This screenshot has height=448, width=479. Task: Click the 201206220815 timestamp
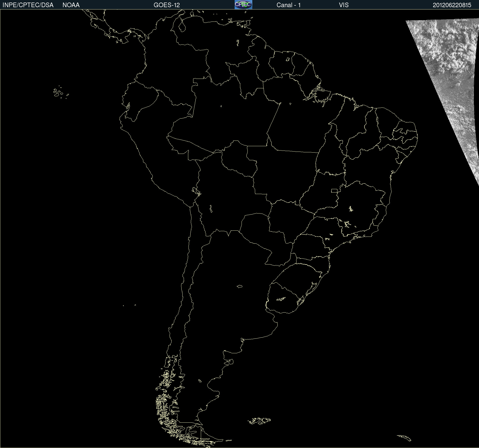point(452,5)
